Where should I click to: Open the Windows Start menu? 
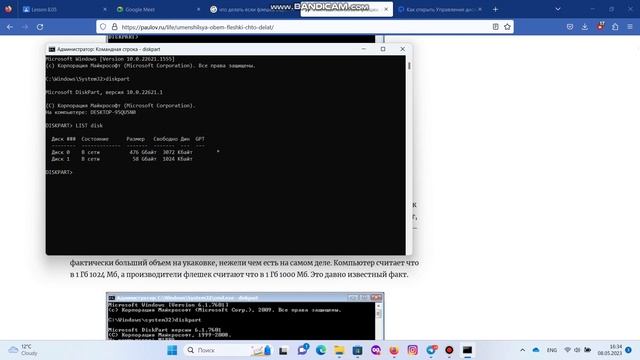point(172,350)
